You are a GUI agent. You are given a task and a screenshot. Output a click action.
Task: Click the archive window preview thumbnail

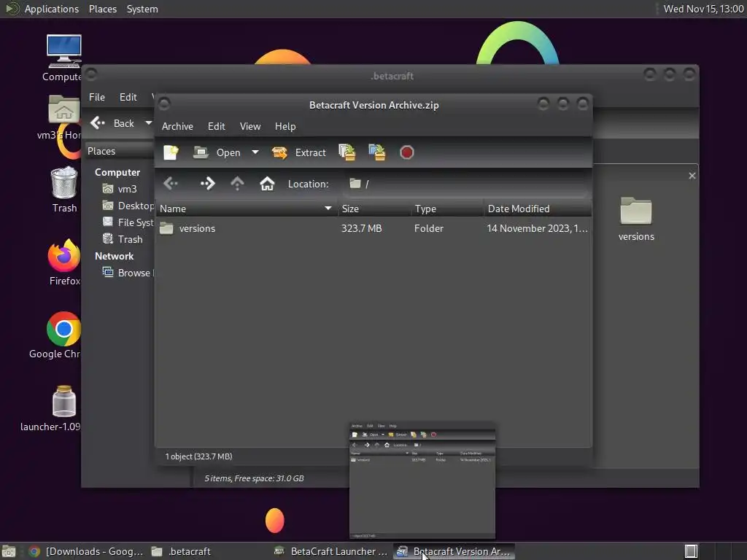[x=422, y=481]
